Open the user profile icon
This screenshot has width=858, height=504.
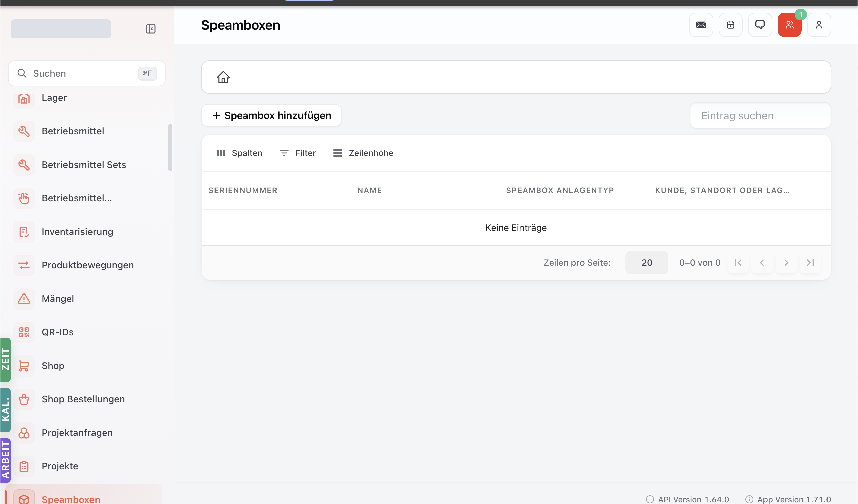[819, 25]
